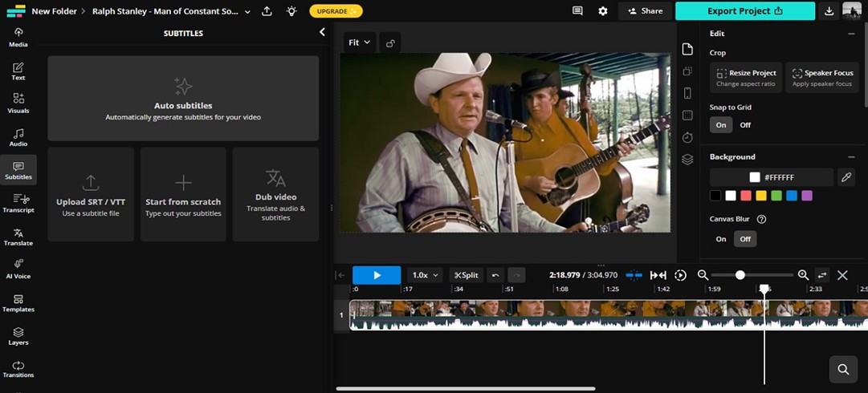Click the undo arrow in timeline toolbar

[495, 275]
